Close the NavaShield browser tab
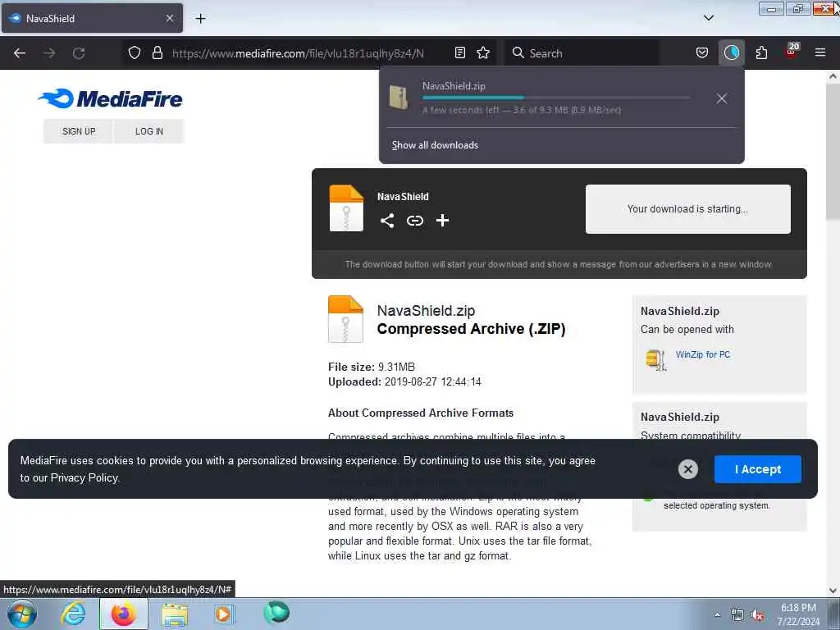The height and width of the screenshot is (630, 840). tap(170, 18)
